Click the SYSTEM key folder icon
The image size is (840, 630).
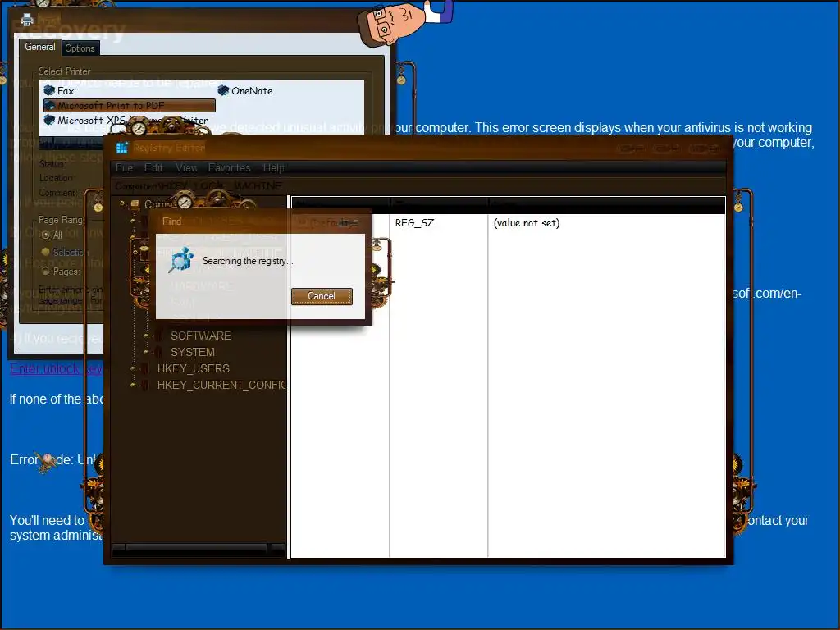(x=159, y=352)
